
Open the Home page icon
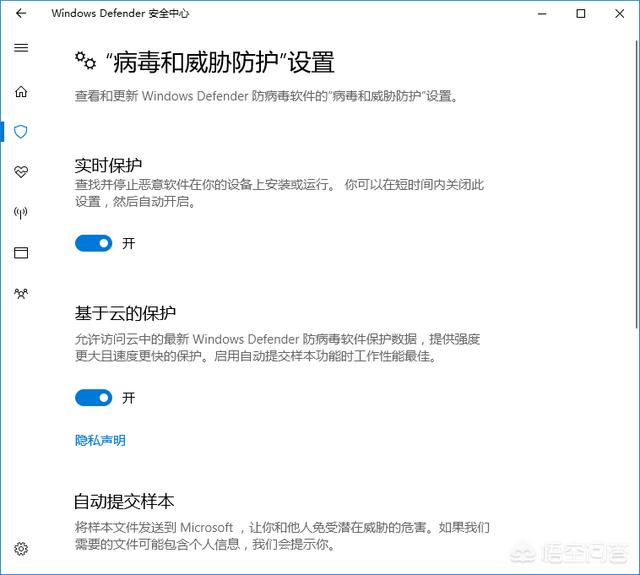point(21,91)
